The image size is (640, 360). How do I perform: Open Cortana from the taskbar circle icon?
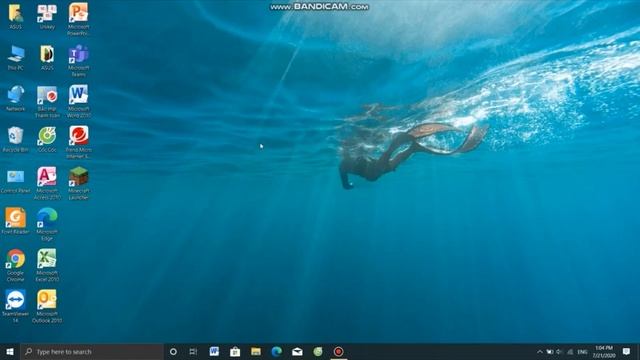173,351
